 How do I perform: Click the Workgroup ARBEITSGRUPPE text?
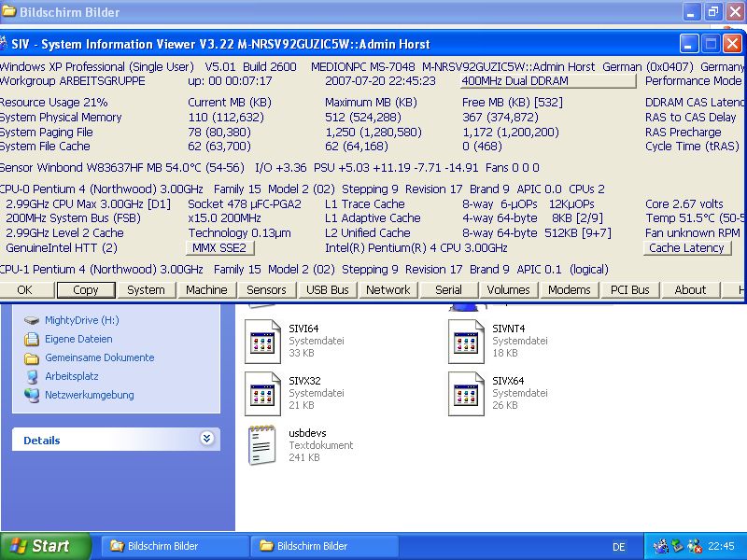pyautogui.click(x=73, y=81)
